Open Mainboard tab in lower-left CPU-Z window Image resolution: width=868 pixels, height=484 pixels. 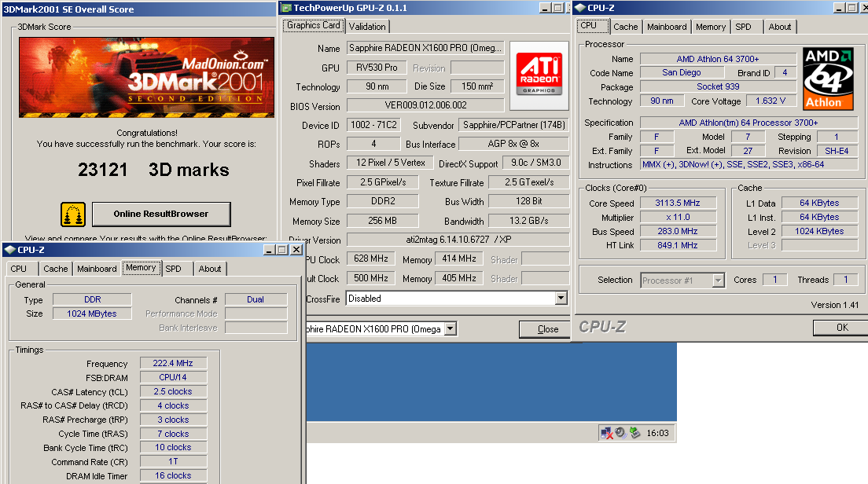[97, 269]
